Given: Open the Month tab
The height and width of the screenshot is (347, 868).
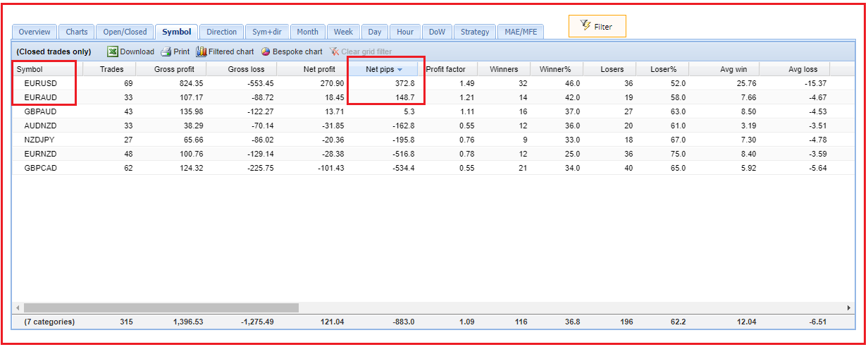Looking at the screenshot, I should 307,32.
